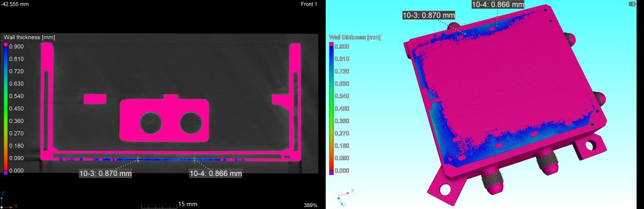Click the twin-hole center block in the cross-section
Screen dimensions: 644x209
[x=164, y=120]
